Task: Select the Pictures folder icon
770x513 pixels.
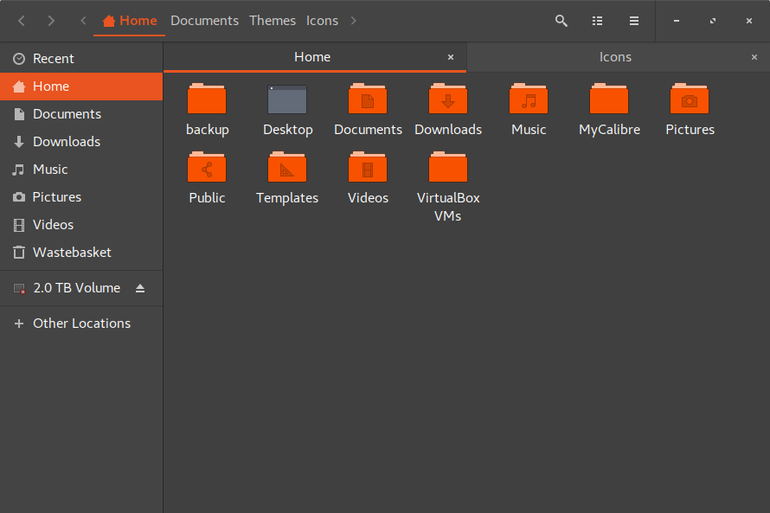Action: click(x=689, y=99)
